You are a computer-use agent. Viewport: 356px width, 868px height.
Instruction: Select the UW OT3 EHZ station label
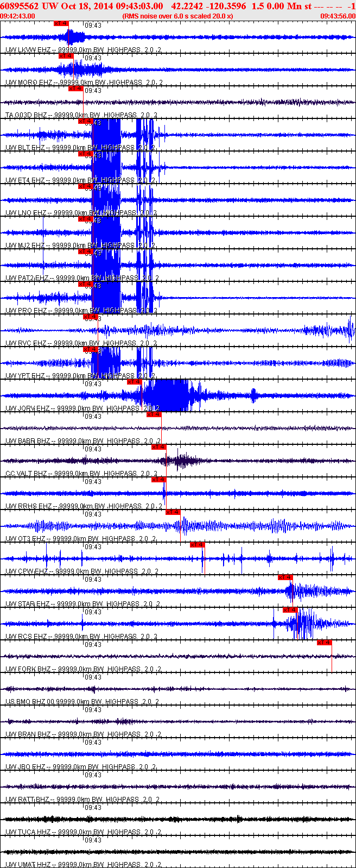pos(26,539)
